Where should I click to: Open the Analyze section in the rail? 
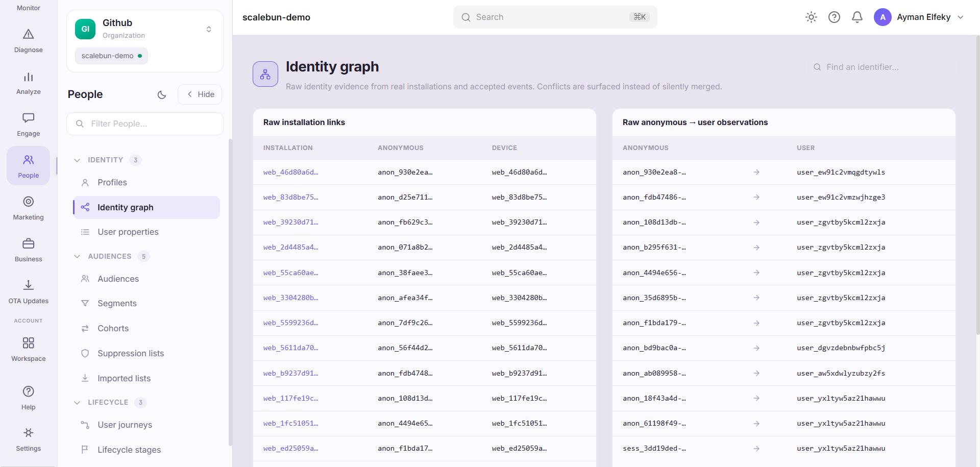(x=29, y=83)
